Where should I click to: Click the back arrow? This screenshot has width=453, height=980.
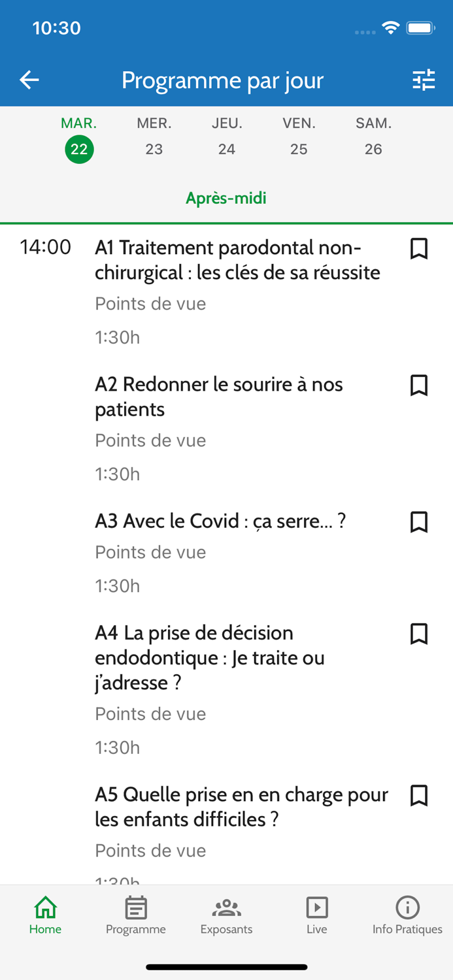(x=29, y=80)
